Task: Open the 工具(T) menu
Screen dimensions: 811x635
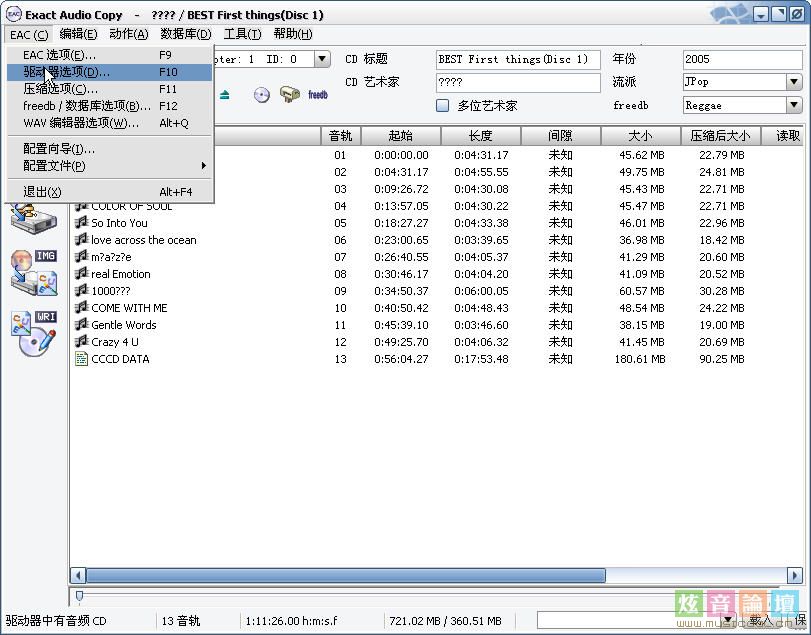Action: [242, 34]
